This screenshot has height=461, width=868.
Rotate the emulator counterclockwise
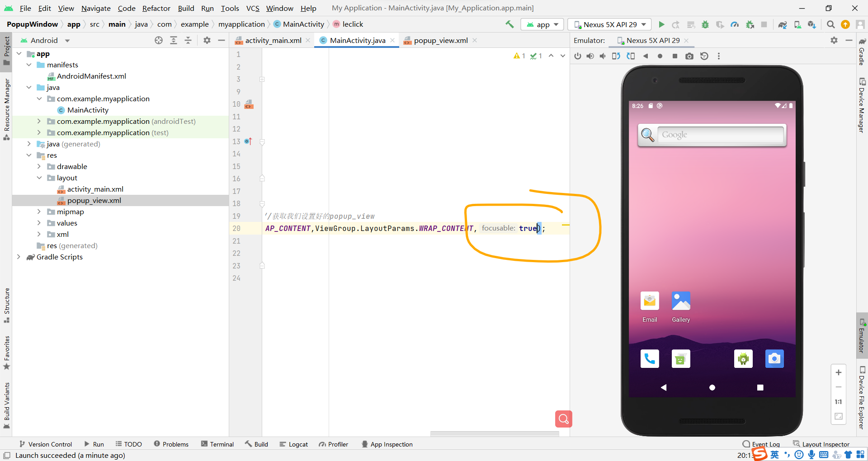click(x=616, y=56)
